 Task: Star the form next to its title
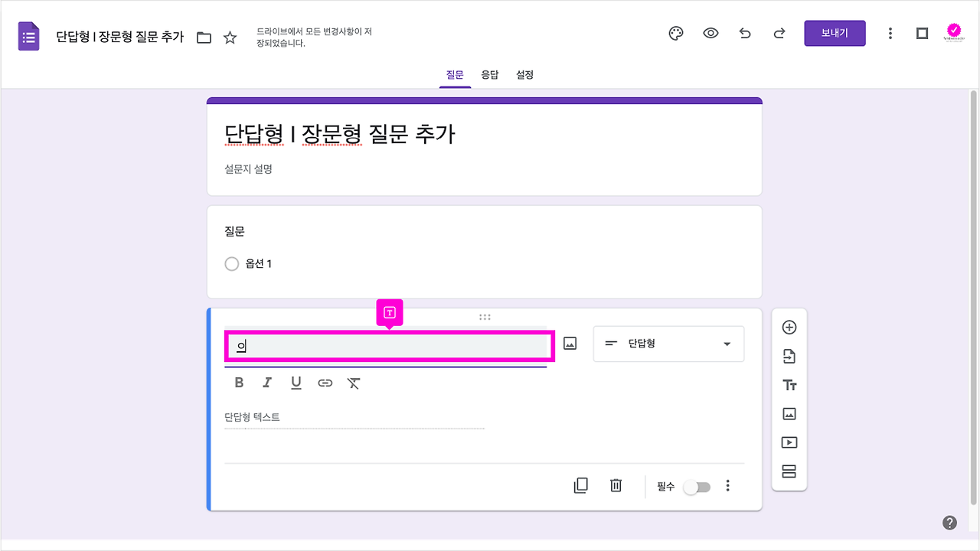click(x=230, y=36)
